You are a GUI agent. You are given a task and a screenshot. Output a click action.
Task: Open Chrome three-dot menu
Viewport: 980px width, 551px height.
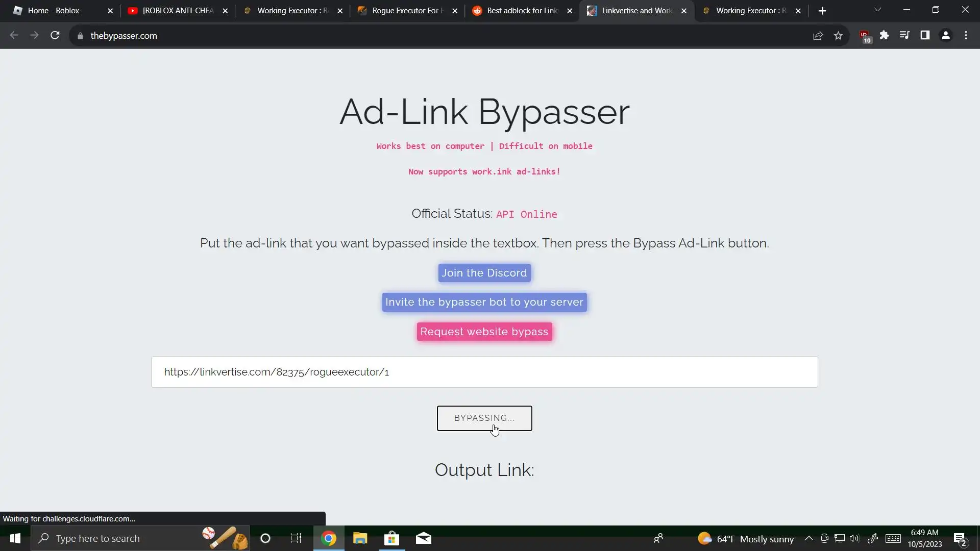pyautogui.click(x=966, y=35)
